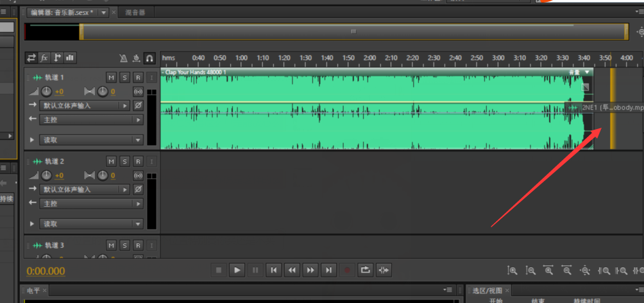This screenshot has width=644, height=303.
Task: Arm 轨道 2 for record with R
Action: coord(138,161)
